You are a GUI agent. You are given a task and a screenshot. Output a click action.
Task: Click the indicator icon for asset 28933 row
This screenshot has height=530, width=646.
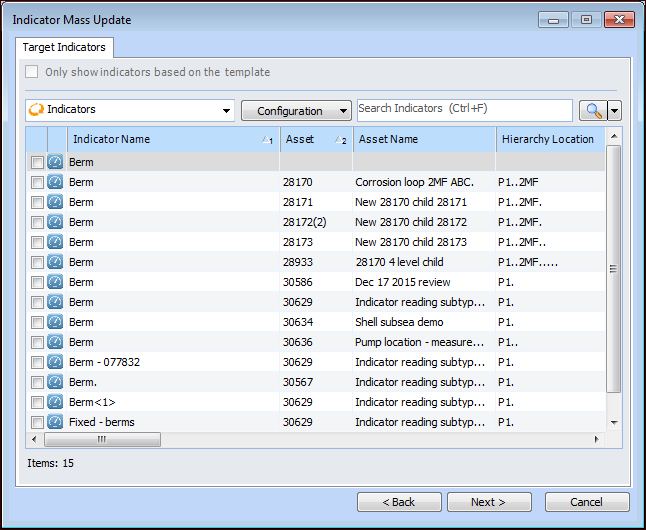point(55,262)
